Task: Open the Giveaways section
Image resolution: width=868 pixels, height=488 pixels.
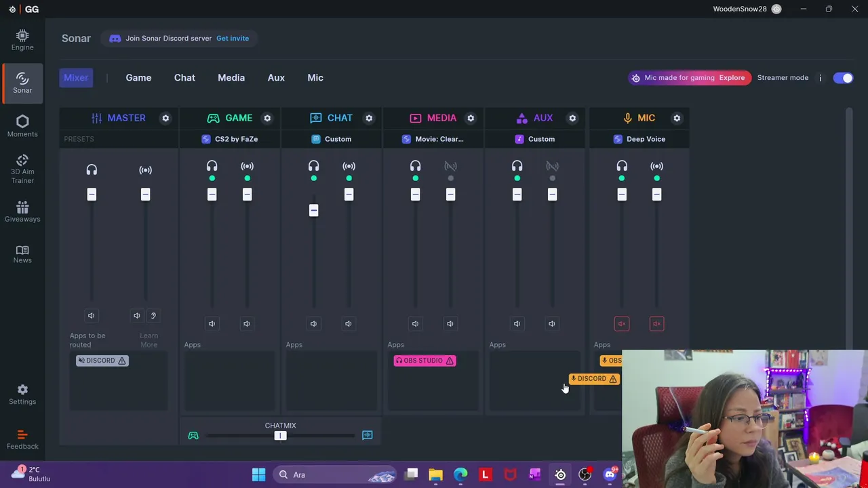Action: (22, 211)
